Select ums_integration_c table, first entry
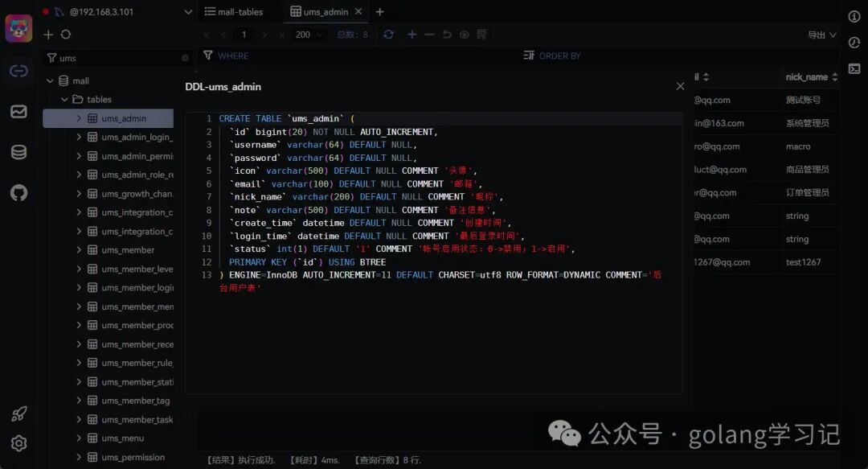 pos(137,212)
